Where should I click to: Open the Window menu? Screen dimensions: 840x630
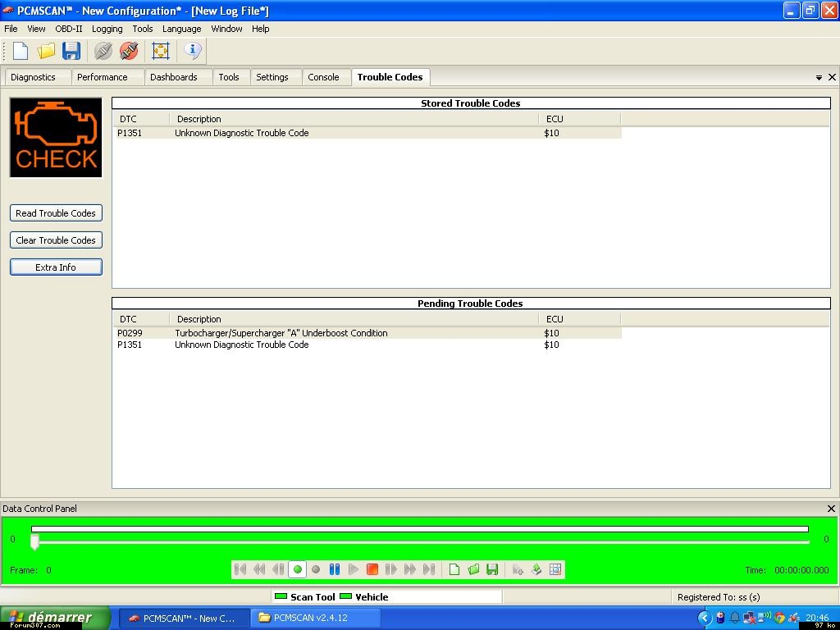pyautogui.click(x=226, y=29)
